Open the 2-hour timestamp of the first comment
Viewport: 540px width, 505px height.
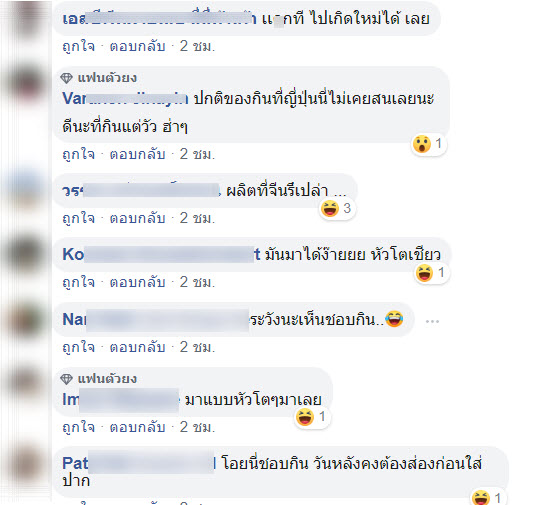click(x=197, y=46)
